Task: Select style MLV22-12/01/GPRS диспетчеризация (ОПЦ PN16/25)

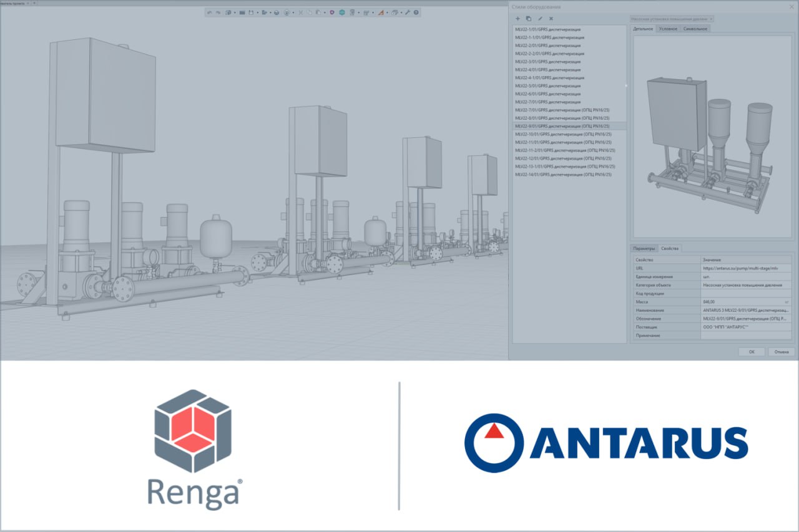Action: coord(569,158)
